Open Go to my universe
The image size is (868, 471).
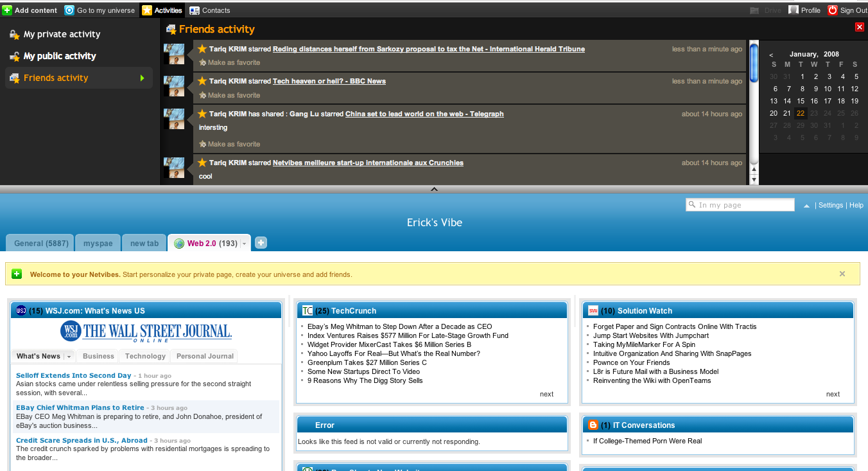[x=100, y=10]
